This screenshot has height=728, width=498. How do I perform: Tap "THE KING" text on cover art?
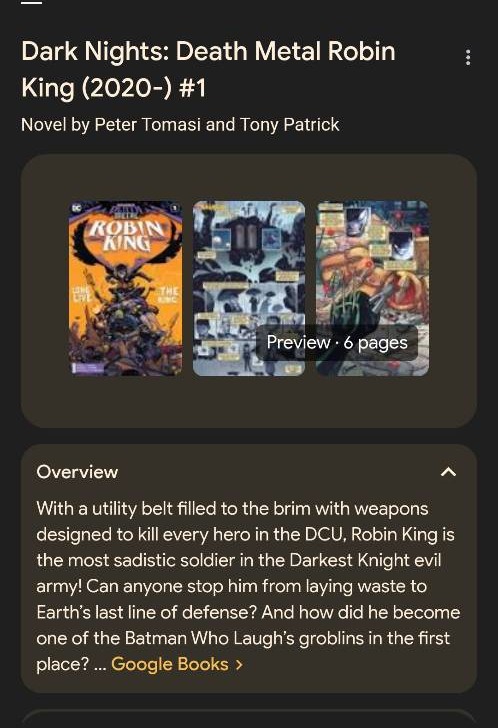click(x=167, y=295)
